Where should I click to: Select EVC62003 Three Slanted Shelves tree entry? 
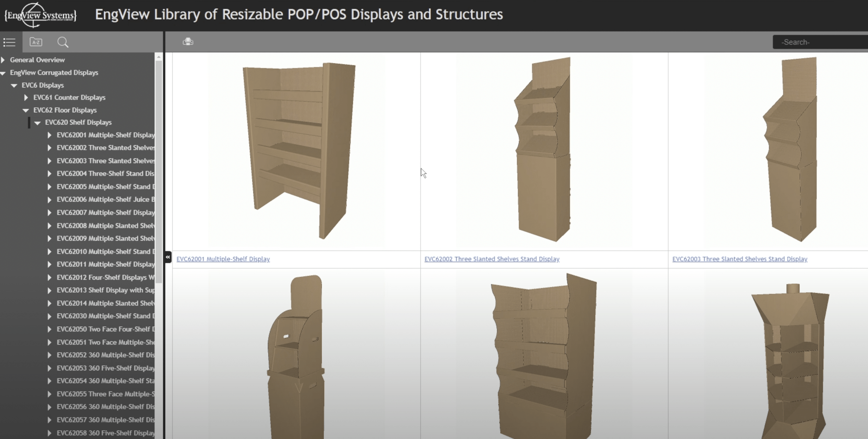tap(106, 161)
